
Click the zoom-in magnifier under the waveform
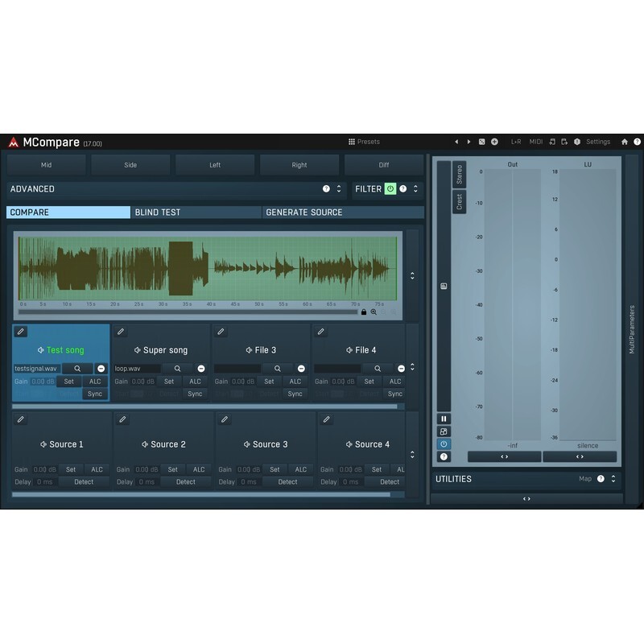(x=374, y=312)
